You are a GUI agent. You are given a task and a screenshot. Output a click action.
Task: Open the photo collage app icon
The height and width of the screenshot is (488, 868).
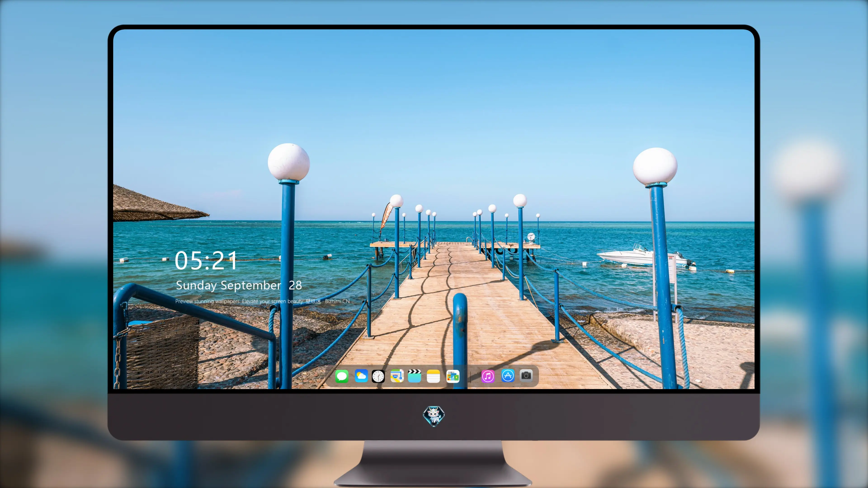(453, 376)
